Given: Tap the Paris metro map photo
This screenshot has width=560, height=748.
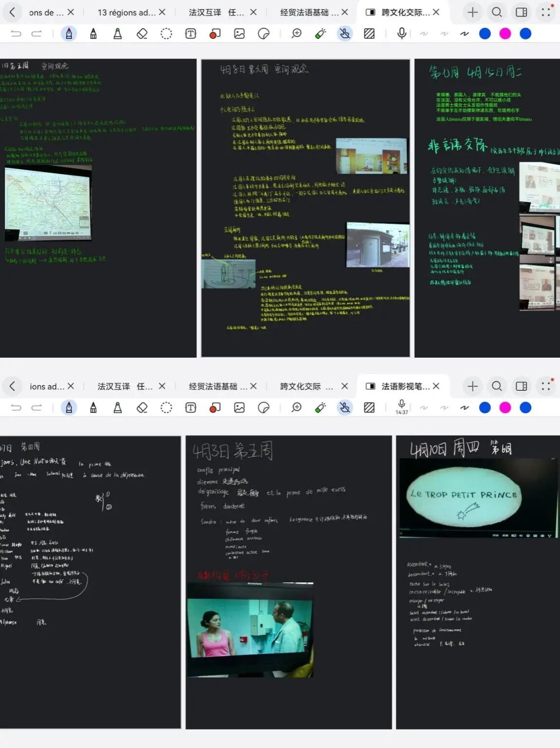Looking at the screenshot, I should click(48, 203).
